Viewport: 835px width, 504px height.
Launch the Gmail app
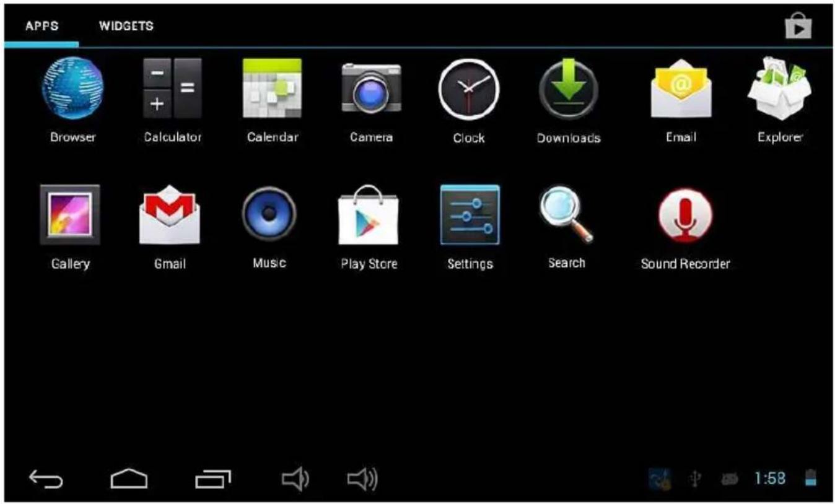click(170, 215)
